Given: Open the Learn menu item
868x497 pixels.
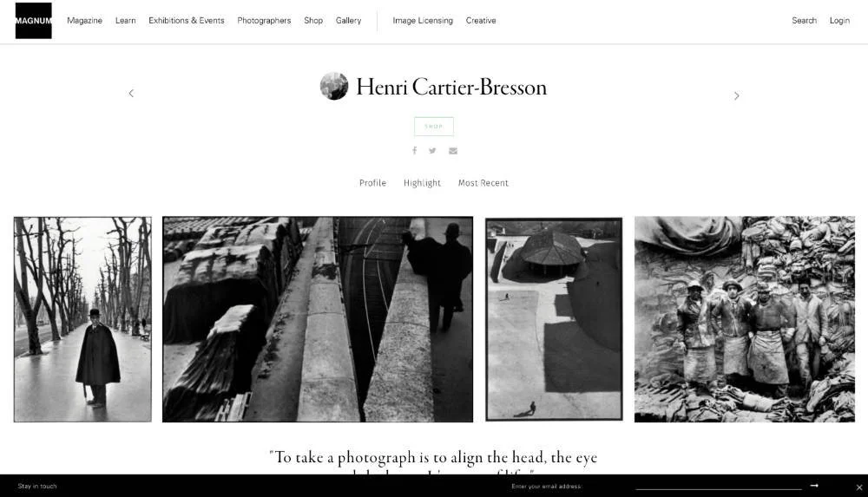Looking at the screenshot, I should [x=126, y=21].
